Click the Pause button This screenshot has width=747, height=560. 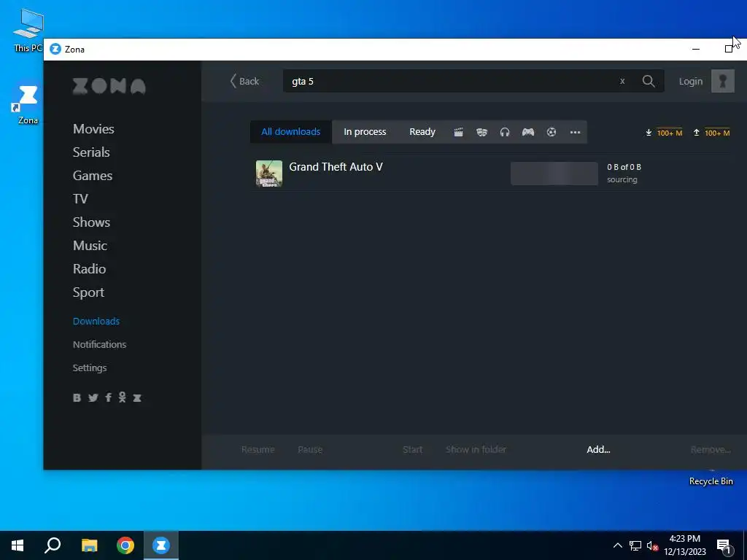coord(310,449)
